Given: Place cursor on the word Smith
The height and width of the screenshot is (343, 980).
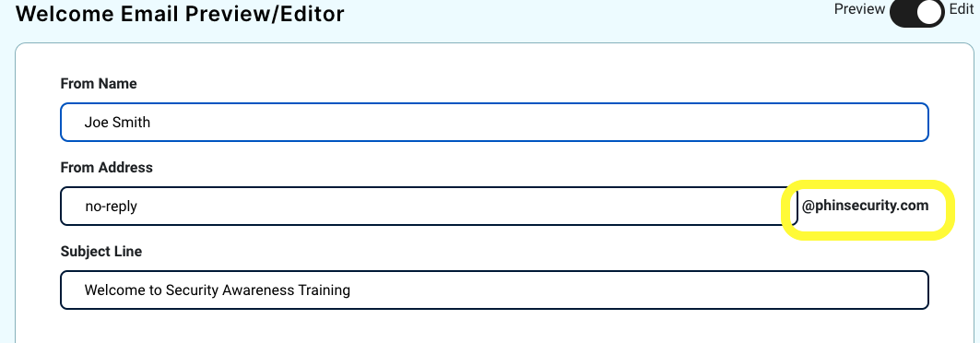Looking at the screenshot, I should click(131, 122).
